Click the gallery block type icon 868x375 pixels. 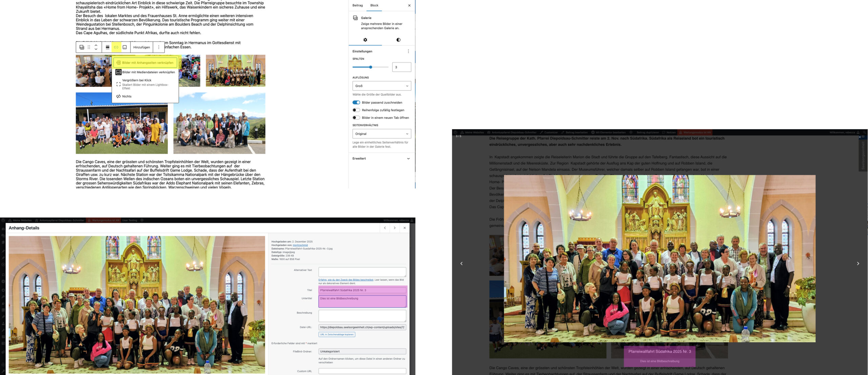(82, 47)
